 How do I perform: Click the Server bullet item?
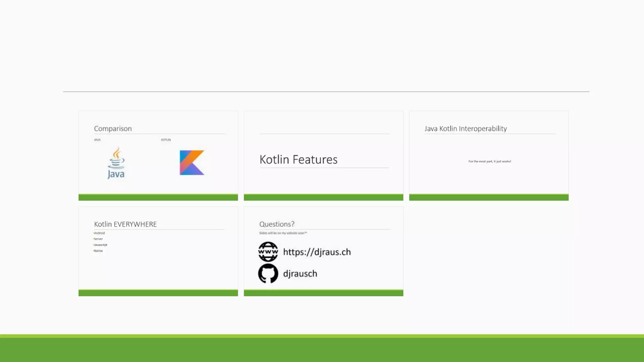click(x=98, y=239)
